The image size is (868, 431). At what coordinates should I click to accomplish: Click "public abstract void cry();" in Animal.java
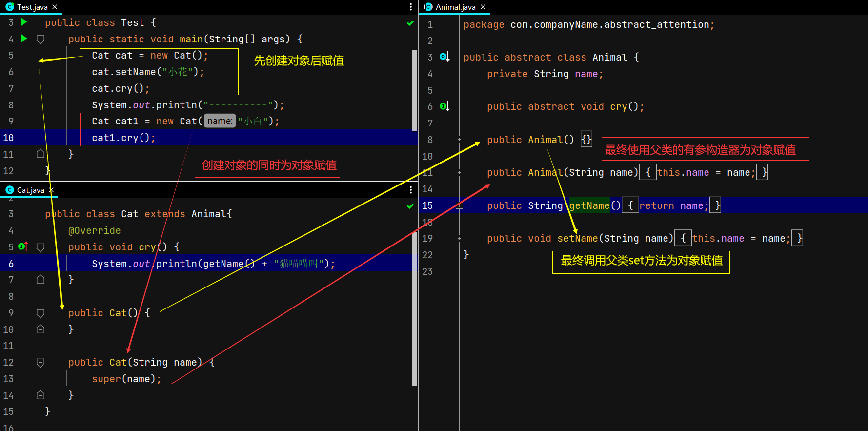(565, 106)
